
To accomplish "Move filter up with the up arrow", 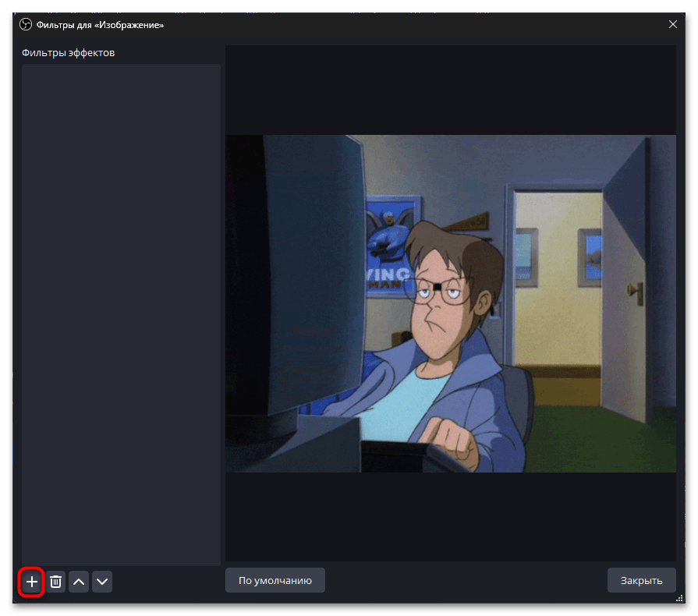I will click(x=79, y=581).
